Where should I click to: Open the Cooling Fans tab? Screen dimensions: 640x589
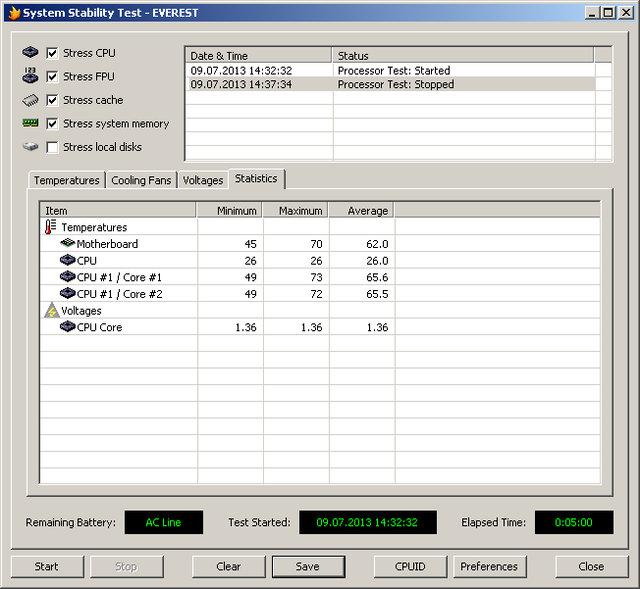[x=141, y=180]
